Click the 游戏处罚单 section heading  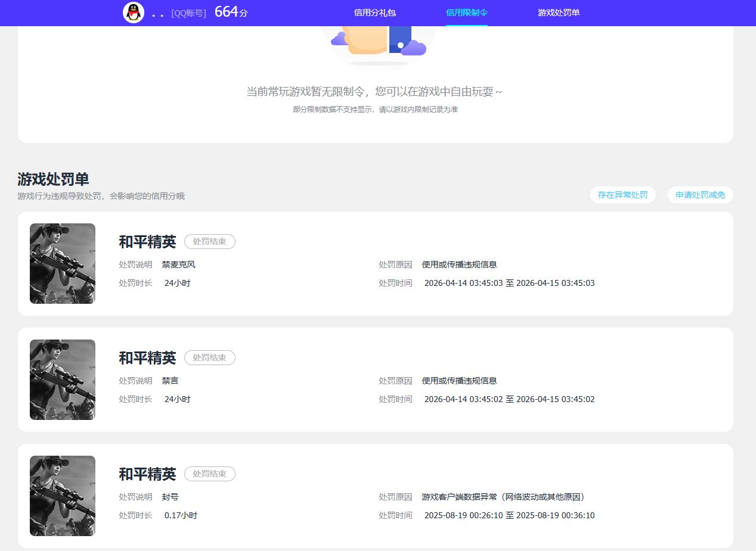tap(53, 179)
